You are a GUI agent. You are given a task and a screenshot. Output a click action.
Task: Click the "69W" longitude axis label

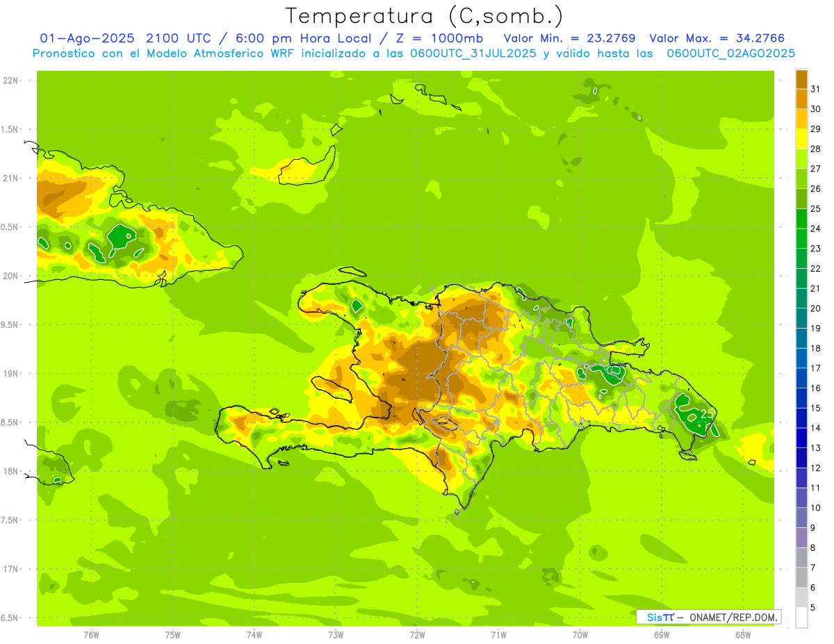point(662,634)
